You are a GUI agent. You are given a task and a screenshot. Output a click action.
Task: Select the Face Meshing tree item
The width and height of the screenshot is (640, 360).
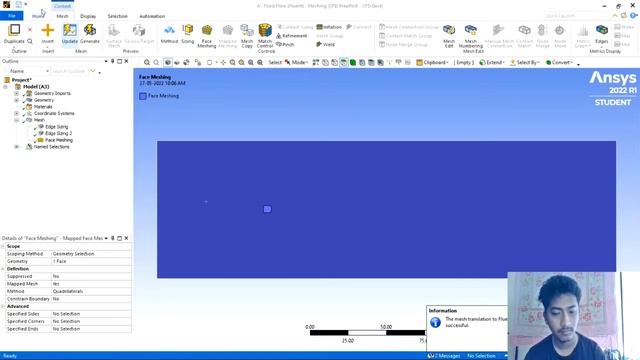[59, 140]
